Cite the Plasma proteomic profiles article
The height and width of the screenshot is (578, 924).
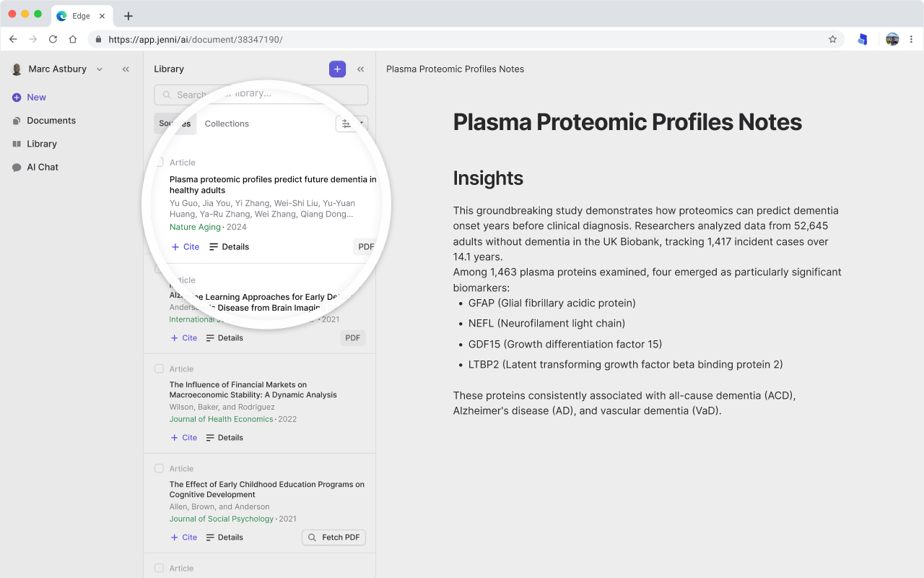point(186,247)
